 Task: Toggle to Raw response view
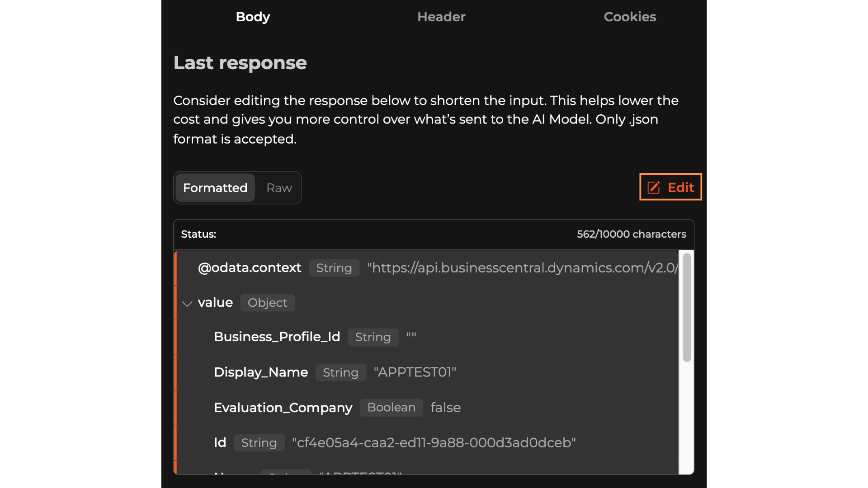[x=279, y=188]
